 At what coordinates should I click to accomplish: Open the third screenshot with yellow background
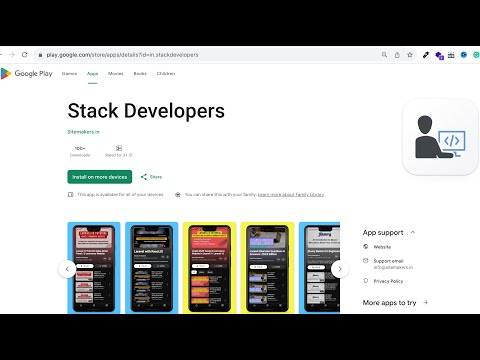click(209, 268)
